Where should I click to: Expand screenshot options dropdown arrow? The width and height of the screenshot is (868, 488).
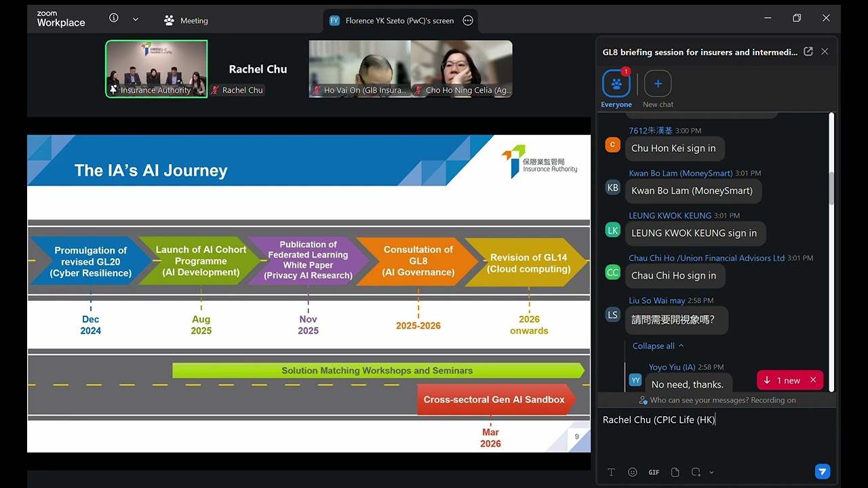click(711, 472)
